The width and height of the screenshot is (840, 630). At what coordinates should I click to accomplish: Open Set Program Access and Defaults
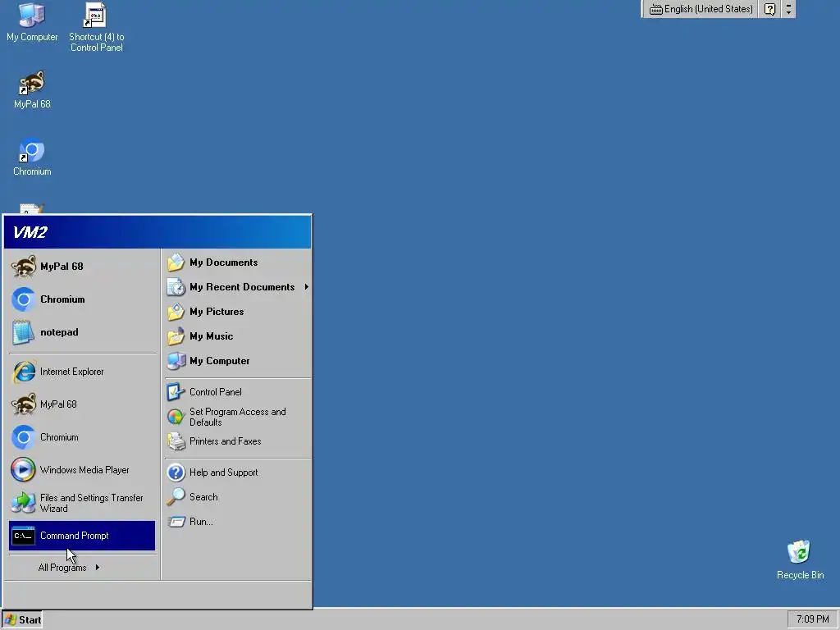tap(238, 417)
